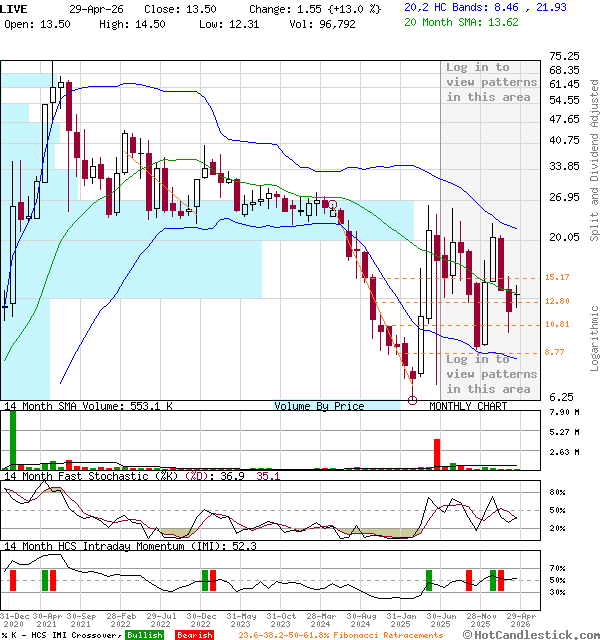Click the 'MONTHLY CHART' label
This screenshot has height=640, width=600.
pos(468,406)
